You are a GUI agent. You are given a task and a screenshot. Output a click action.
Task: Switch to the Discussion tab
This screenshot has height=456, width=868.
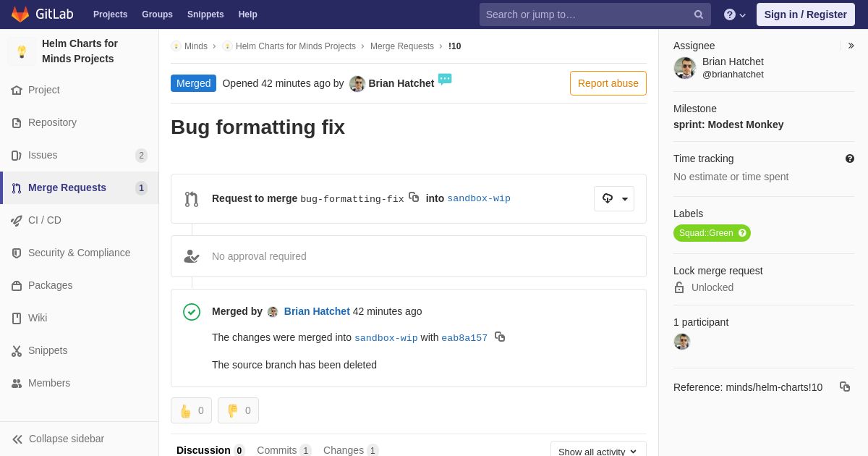tap(210, 450)
